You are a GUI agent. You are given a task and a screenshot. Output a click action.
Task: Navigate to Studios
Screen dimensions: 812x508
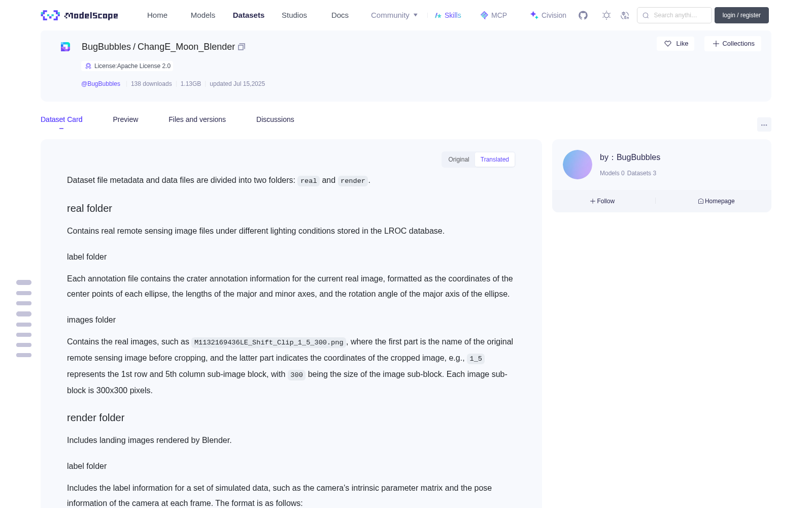pos(294,15)
